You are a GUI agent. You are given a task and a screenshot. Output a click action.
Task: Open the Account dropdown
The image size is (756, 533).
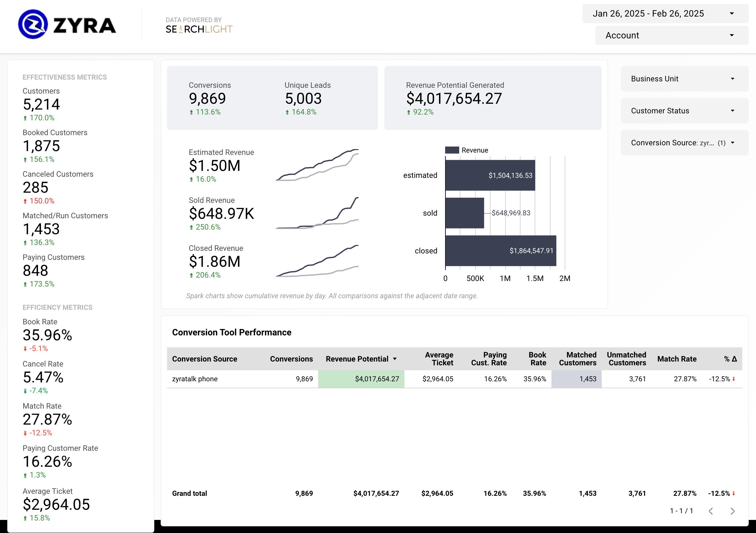671,35
